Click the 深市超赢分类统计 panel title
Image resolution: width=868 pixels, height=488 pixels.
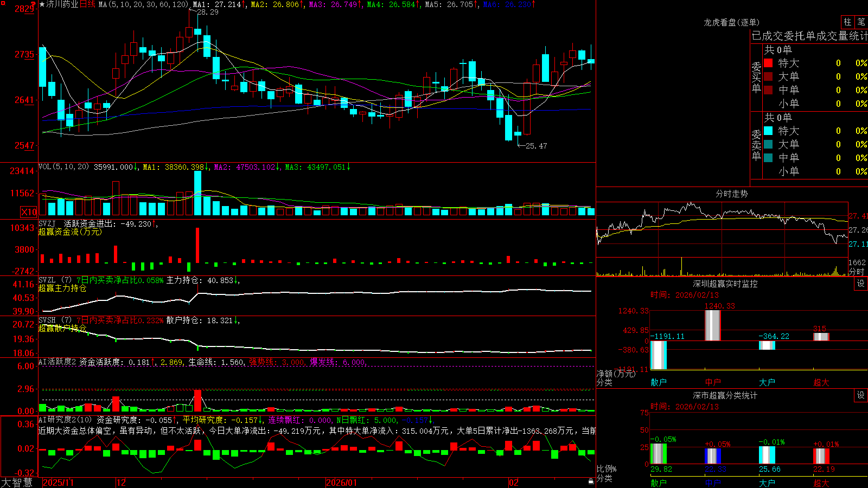click(725, 395)
